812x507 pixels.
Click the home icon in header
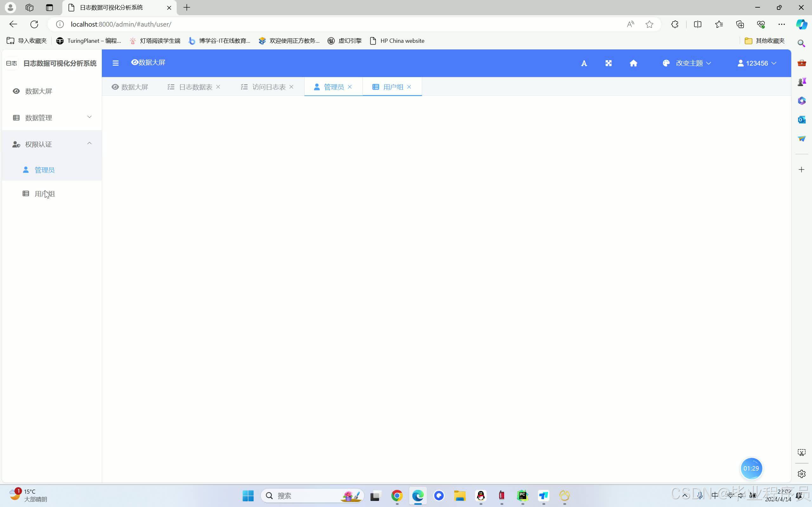click(633, 63)
